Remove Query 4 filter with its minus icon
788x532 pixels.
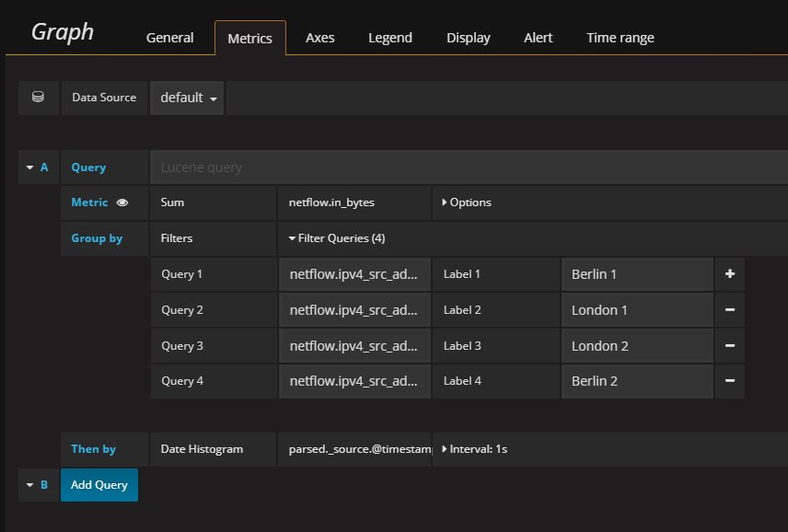point(730,381)
